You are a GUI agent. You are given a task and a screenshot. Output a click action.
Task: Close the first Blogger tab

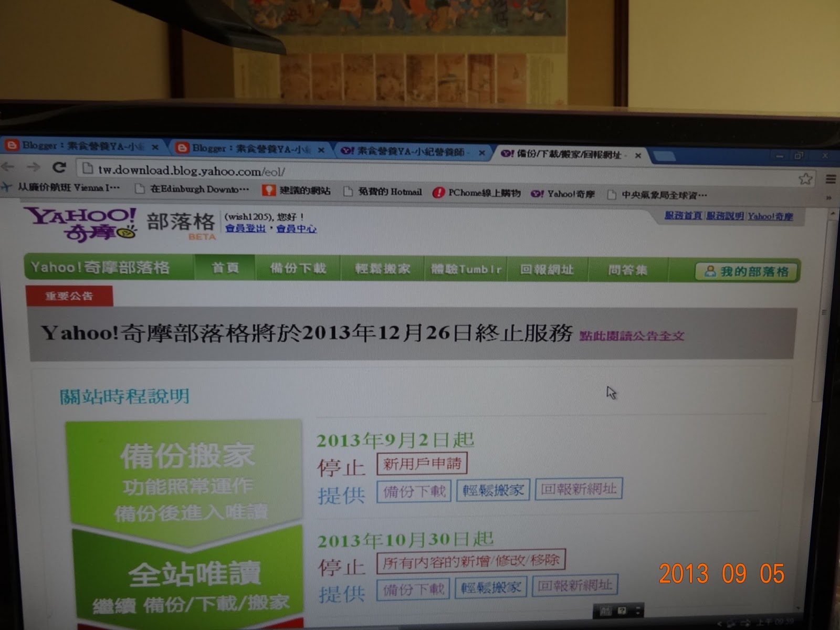click(155, 148)
